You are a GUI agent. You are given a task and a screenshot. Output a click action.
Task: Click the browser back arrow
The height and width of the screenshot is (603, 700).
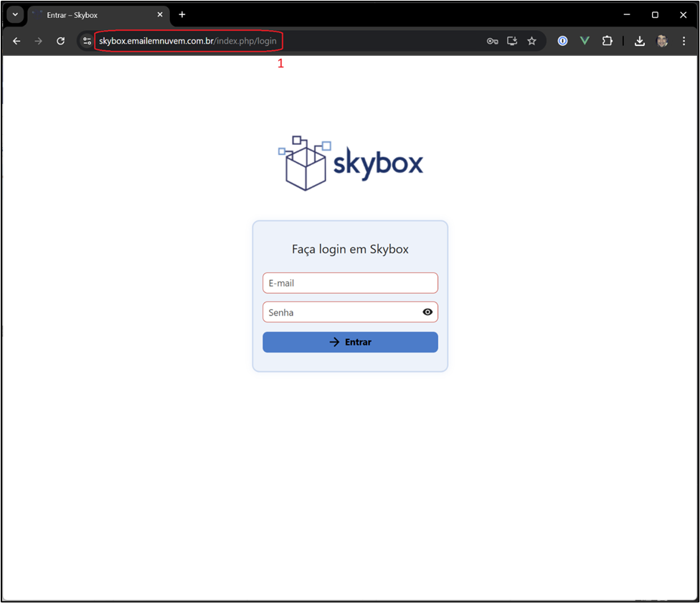point(16,42)
